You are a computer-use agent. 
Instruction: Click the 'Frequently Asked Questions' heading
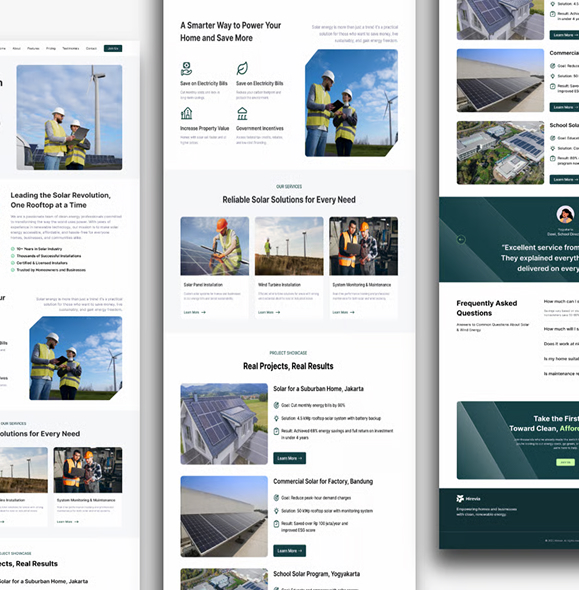[487, 308]
